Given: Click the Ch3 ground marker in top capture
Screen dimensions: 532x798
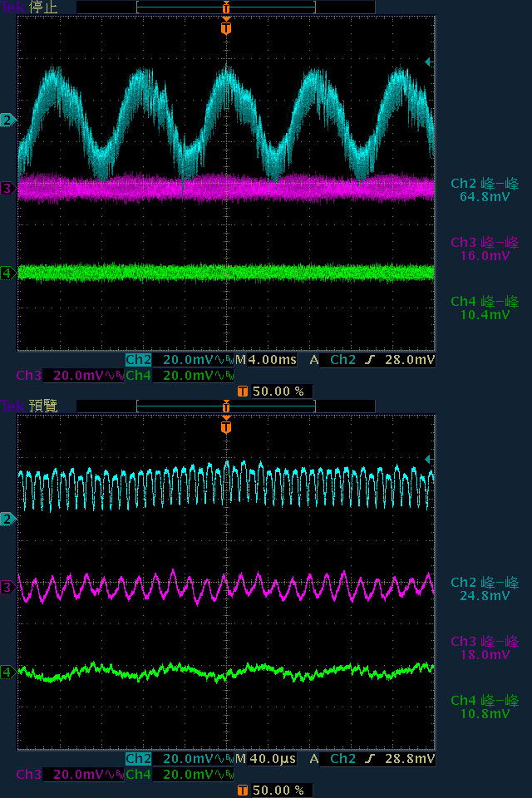Looking at the screenshot, I should click(7, 189).
